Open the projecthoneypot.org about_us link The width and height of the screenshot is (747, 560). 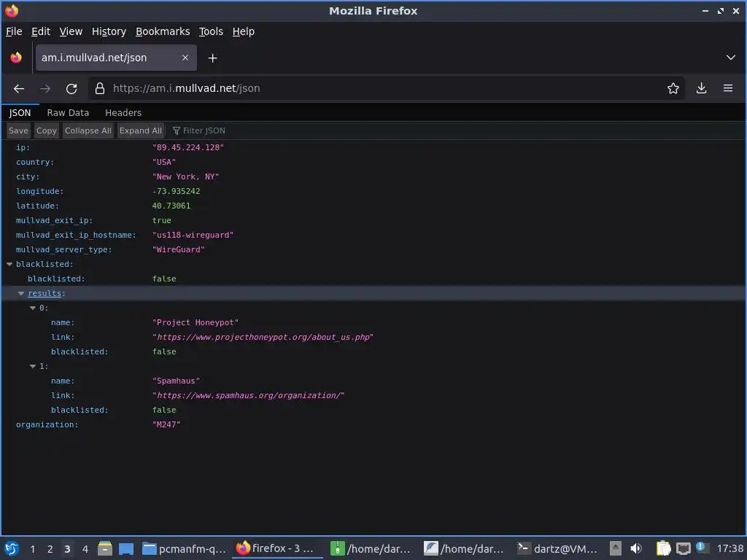pyautogui.click(x=263, y=337)
